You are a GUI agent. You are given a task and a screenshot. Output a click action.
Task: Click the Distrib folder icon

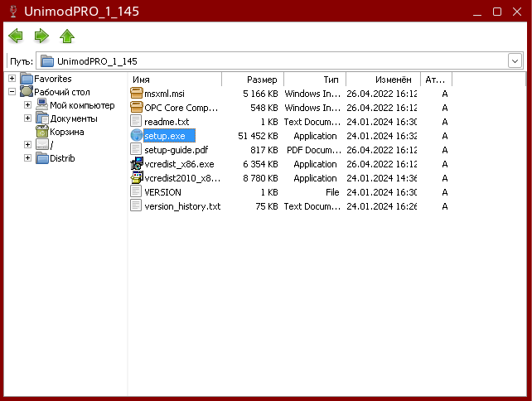tap(42, 158)
